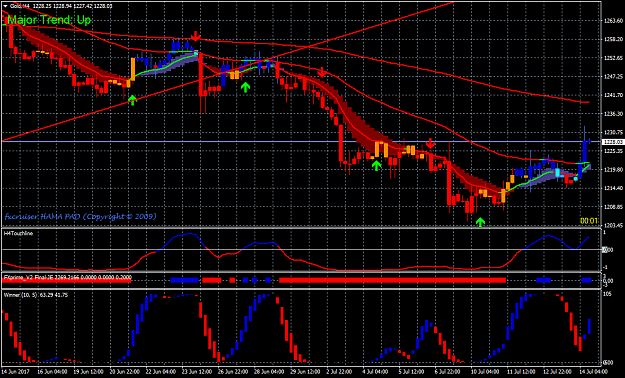
Task: Click the 29 Jun 12:00 time label
Action: pos(305,372)
